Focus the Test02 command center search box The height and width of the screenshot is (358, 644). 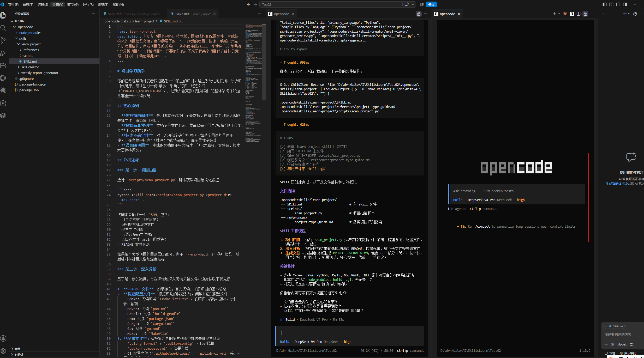tap(331, 4)
